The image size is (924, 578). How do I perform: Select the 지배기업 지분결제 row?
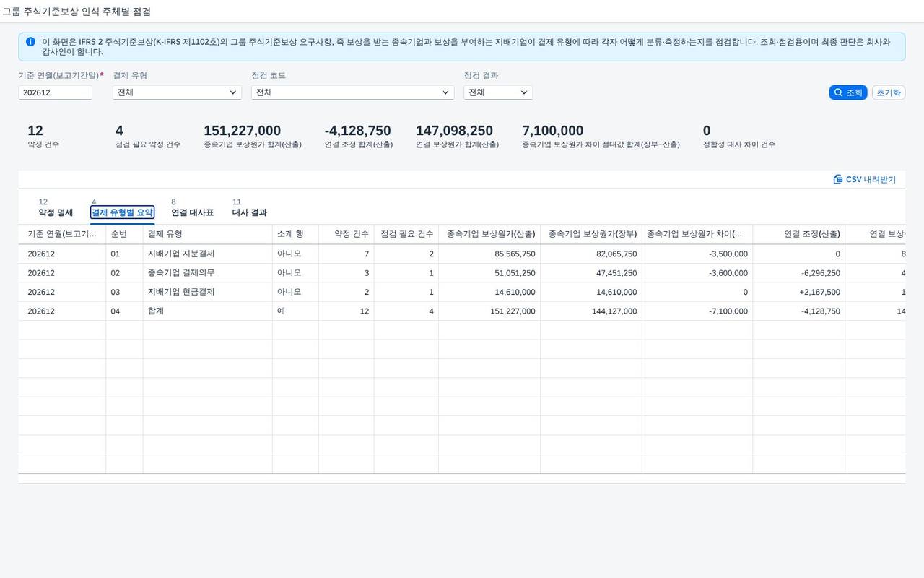pyautogui.click(x=462, y=254)
